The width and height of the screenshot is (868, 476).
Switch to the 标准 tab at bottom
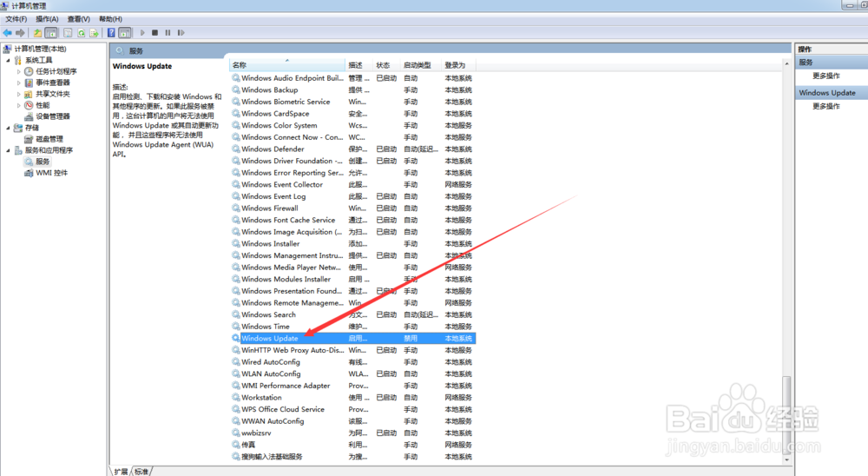(x=141, y=472)
